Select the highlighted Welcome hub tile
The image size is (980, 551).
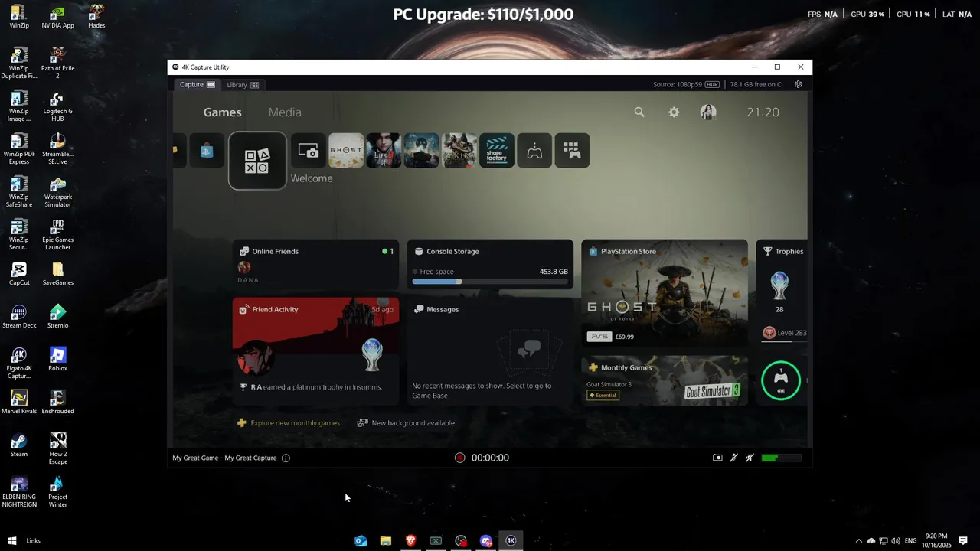pos(257,160)
